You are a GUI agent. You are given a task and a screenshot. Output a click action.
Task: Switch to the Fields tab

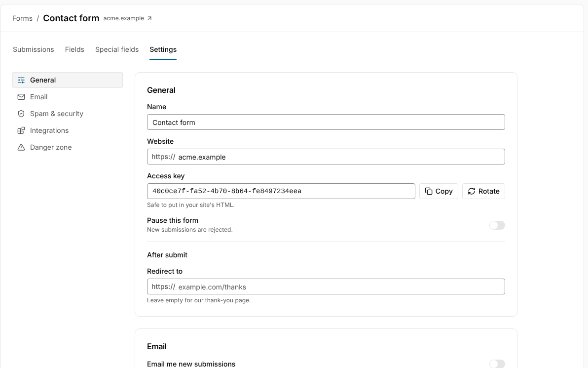(74, 49)
